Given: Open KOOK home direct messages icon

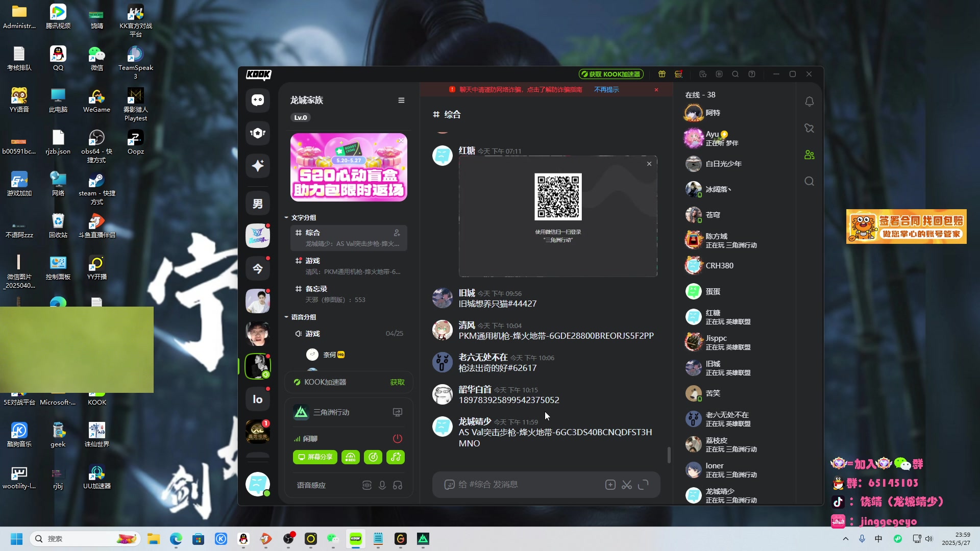Looking at the screenshot, I should coord(258,100).
